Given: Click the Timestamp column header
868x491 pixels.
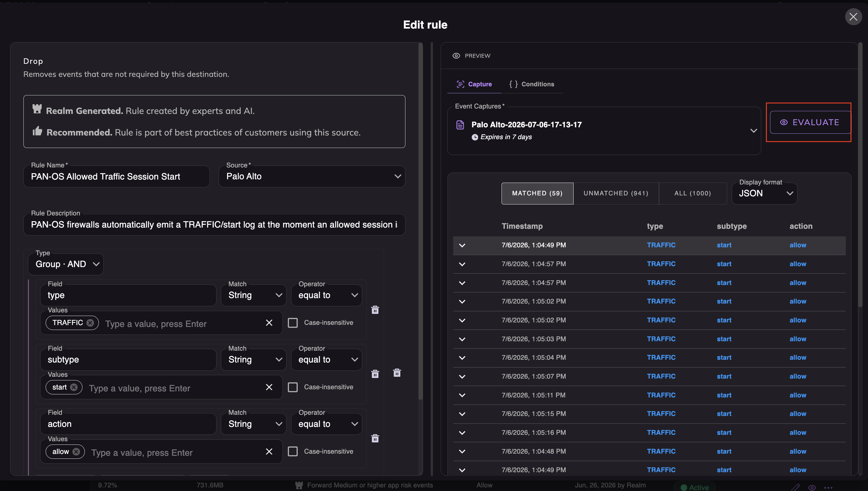Looking at the screenshot, I should [522, 226].
